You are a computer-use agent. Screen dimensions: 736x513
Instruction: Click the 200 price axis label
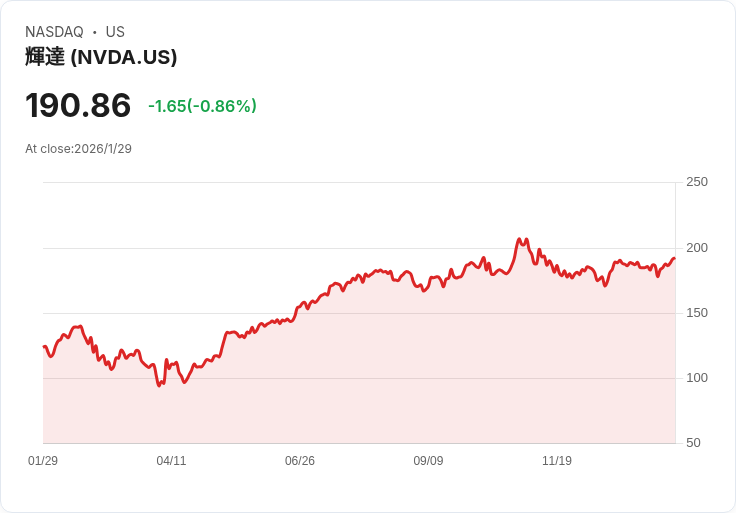point(697,248)
